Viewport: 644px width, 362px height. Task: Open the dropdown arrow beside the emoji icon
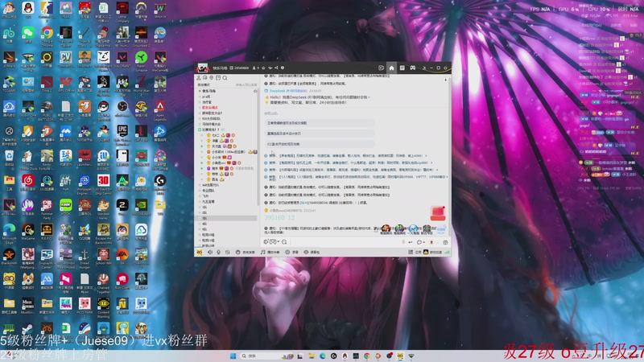click(278, 242)
